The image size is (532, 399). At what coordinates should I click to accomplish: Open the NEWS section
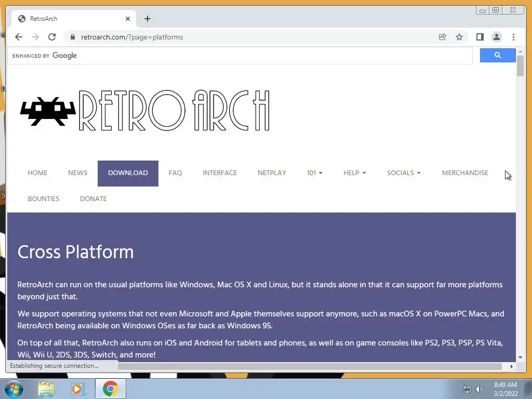click(x=78, y=172)
